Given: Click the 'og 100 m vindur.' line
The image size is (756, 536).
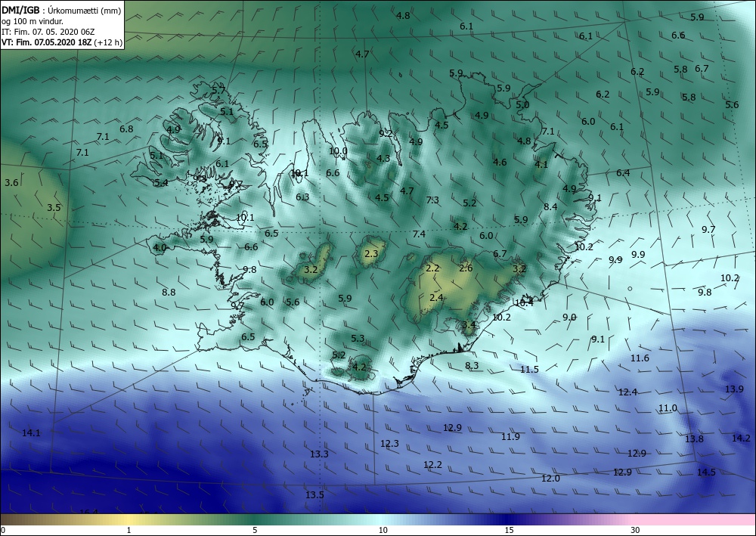Looking at the screenshot, I should pyautogui.click(x=33, y=21).
